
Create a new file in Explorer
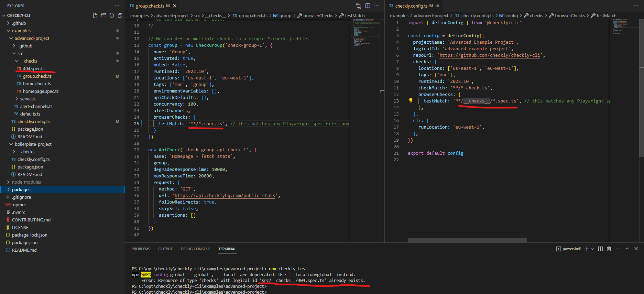(x=95, y=15)
